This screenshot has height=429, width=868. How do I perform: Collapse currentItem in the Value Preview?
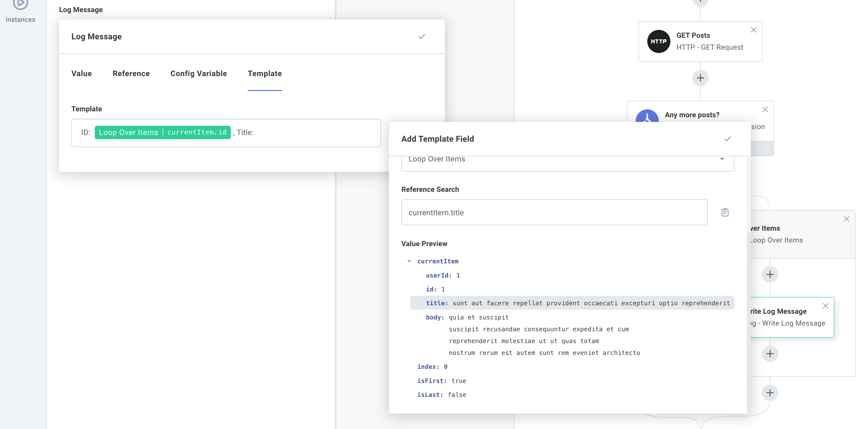(409, 261)
